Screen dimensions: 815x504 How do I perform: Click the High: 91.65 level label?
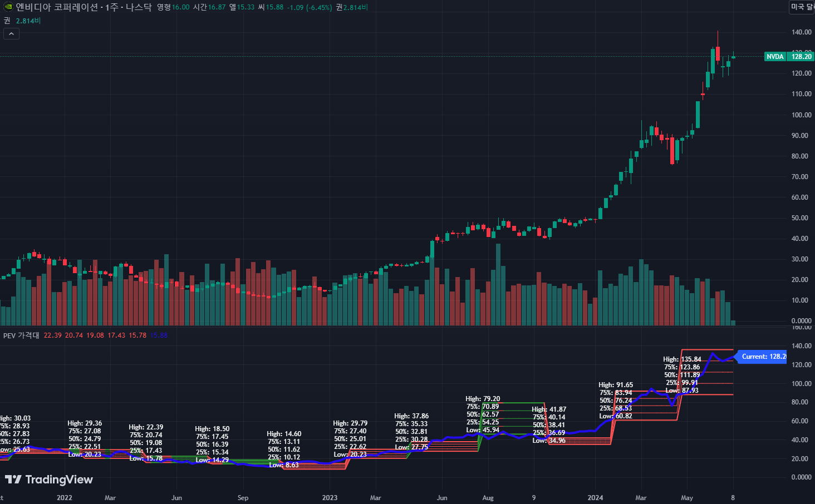tap(616, 385)
